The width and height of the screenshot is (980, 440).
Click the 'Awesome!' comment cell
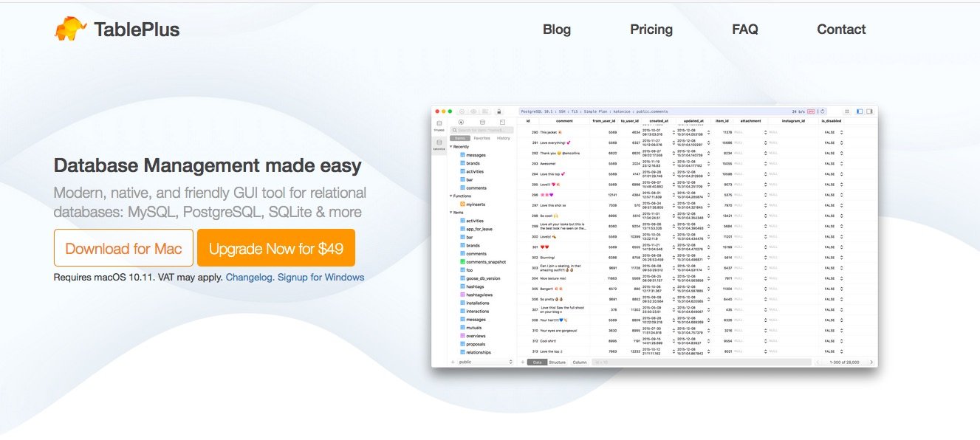tap(549, 164)
